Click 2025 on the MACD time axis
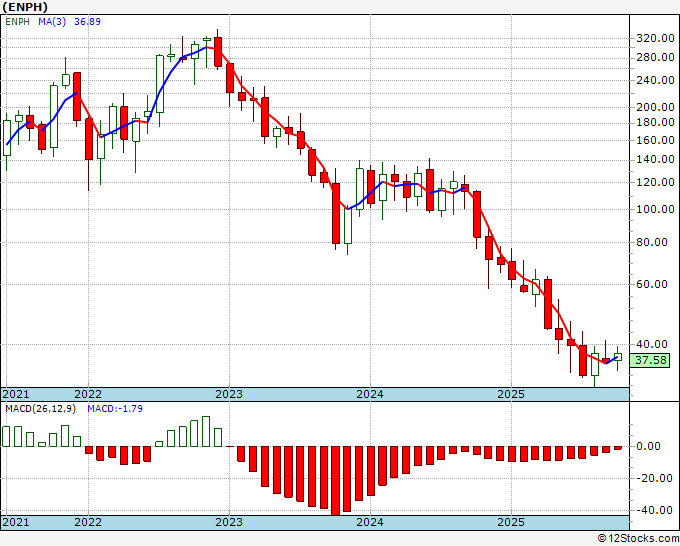This screenshot has width=680, height=546. (511, 522)
